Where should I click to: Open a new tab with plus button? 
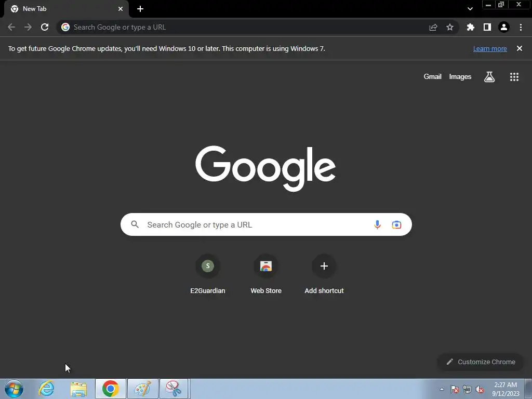[140, 9]
